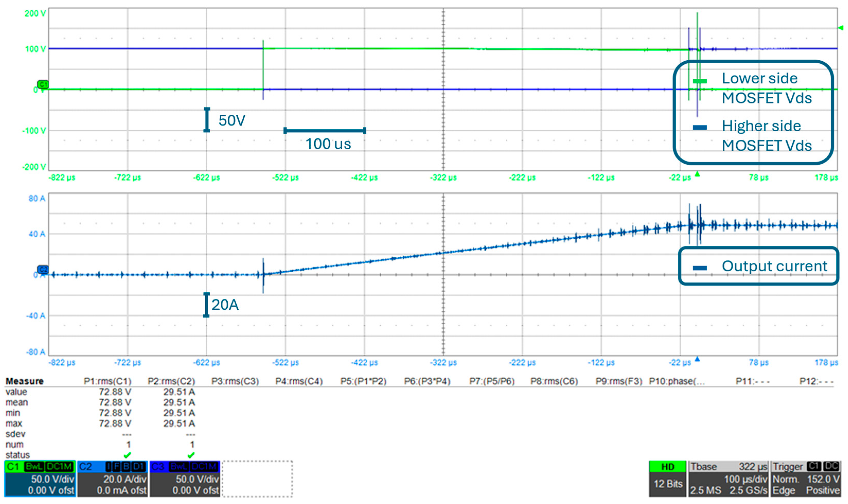Click the green trigger time marker triangle
848x504 pixels.
pyautogui.click(x=697, y=174)
